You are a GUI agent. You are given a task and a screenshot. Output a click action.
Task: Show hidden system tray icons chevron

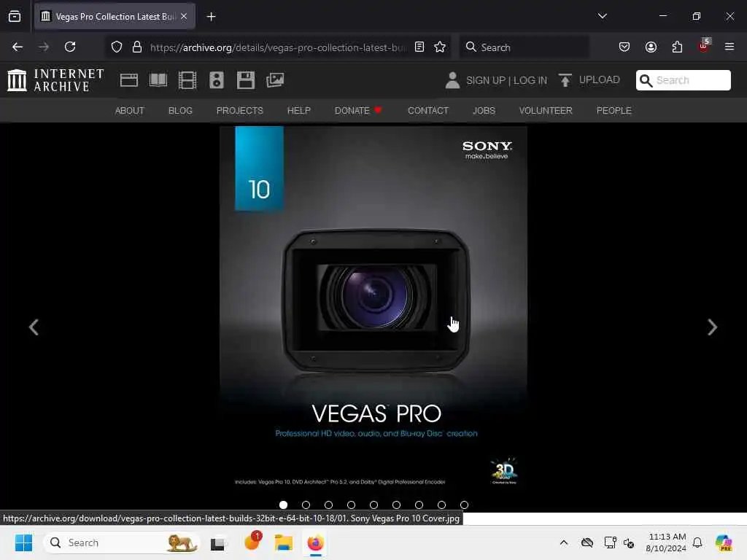coord(564,542)
